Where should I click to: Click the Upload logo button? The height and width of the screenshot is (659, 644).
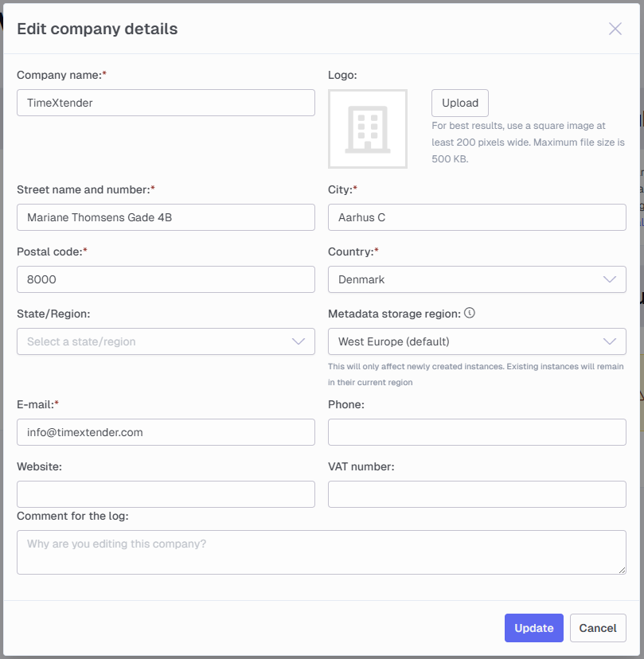pos(460,103)
